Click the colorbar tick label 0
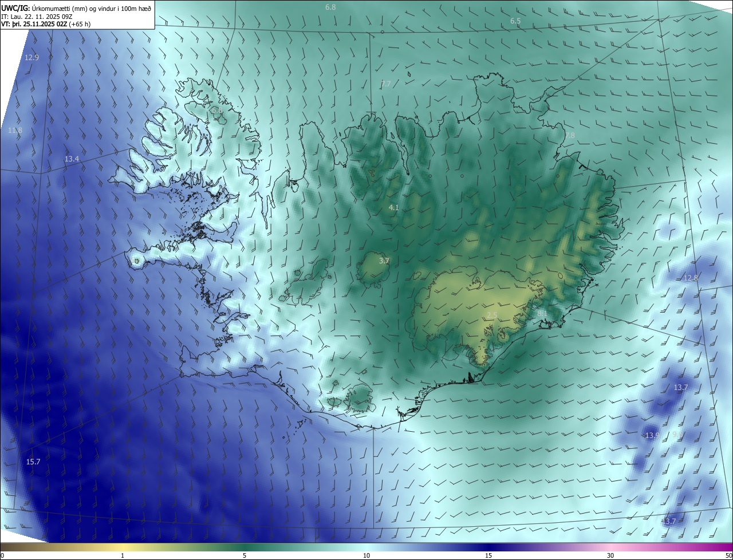 (x=2, y=555)
